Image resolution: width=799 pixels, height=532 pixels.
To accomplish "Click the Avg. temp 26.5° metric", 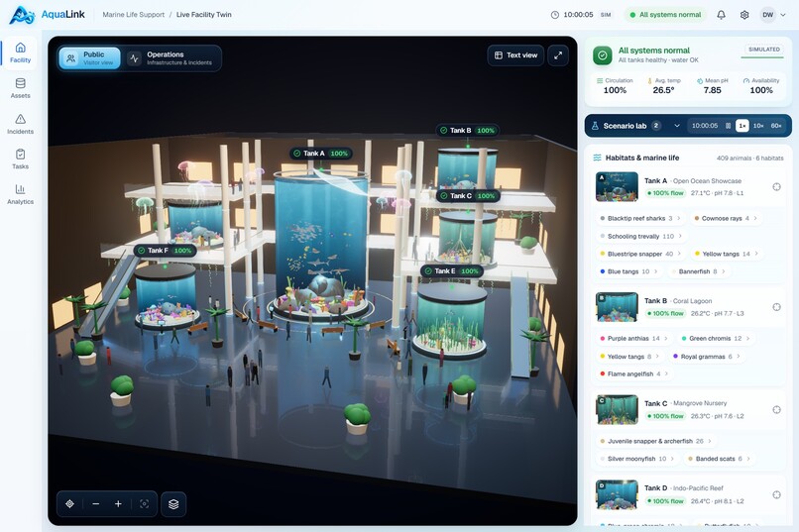I will (x=663, y=86).
